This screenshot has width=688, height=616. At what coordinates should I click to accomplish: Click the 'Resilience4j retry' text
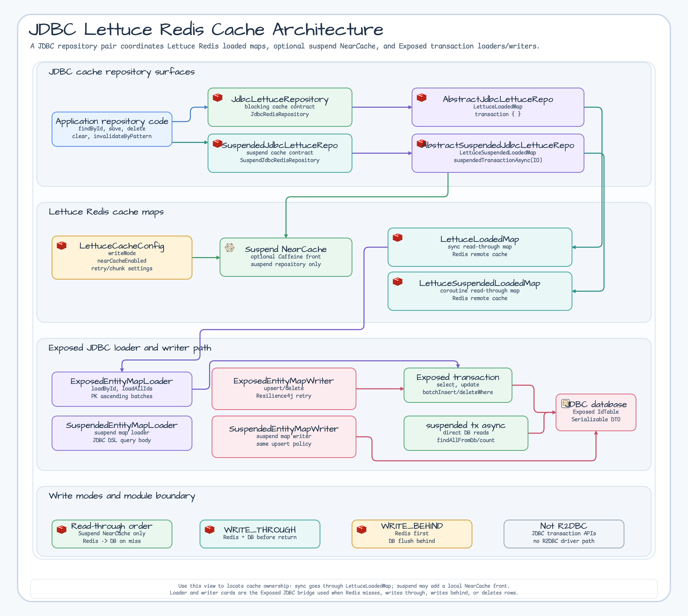pyautogui.click(x=284, y=396)
